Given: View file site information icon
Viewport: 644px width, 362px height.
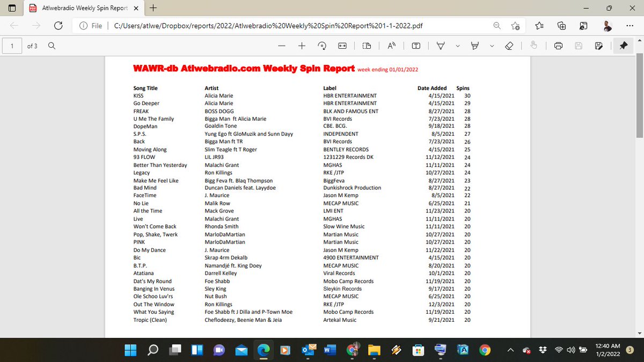Looking at the screenshot, I should coord(83,26).
